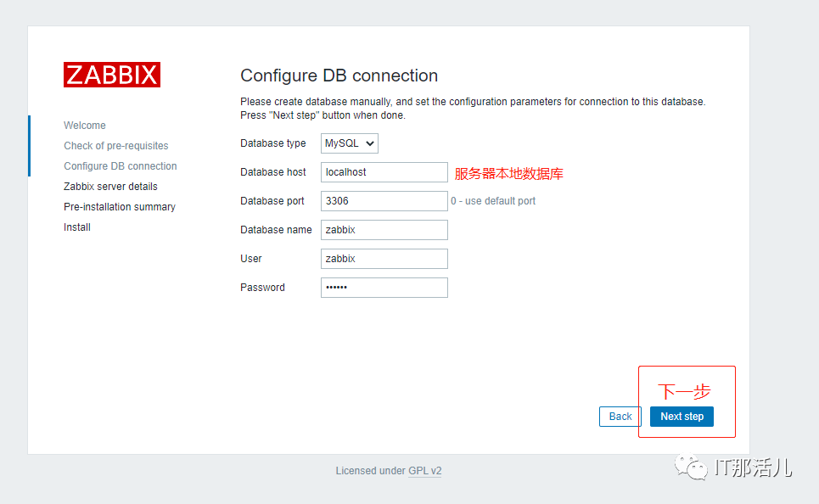Image resolution: width=819 pixels, height=504 pixels.
Task: Select Zabbix server details step
Action: [110, 187]
